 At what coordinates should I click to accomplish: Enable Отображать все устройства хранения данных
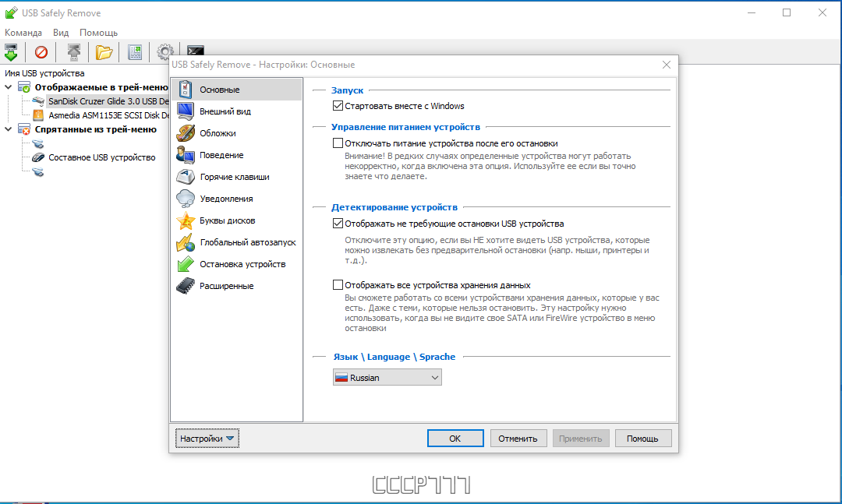click(338, 285)
